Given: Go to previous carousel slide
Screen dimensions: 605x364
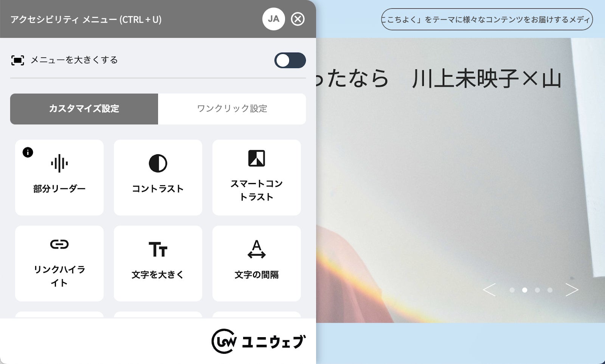Looking at the screenshot, I should [489, 290].
